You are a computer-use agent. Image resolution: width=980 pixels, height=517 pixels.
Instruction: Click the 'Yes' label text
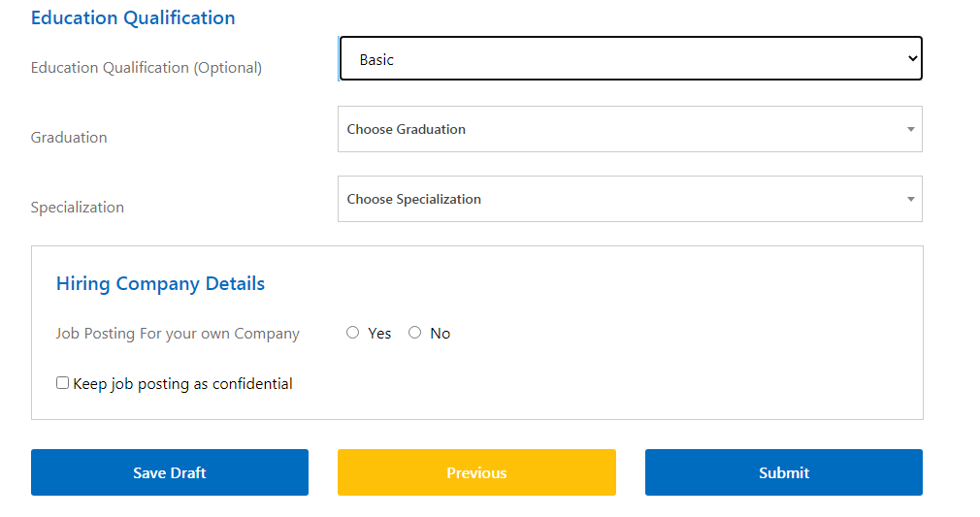379,334
